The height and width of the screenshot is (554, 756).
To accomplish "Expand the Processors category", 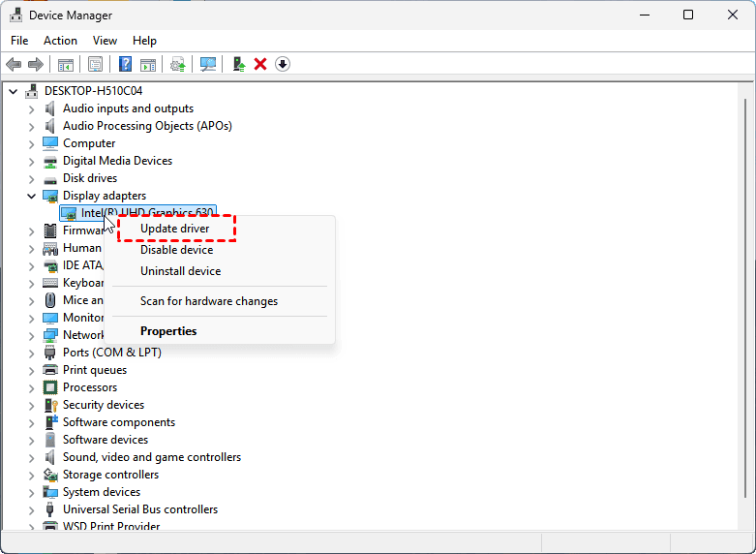I will click(x=31, y=387).
